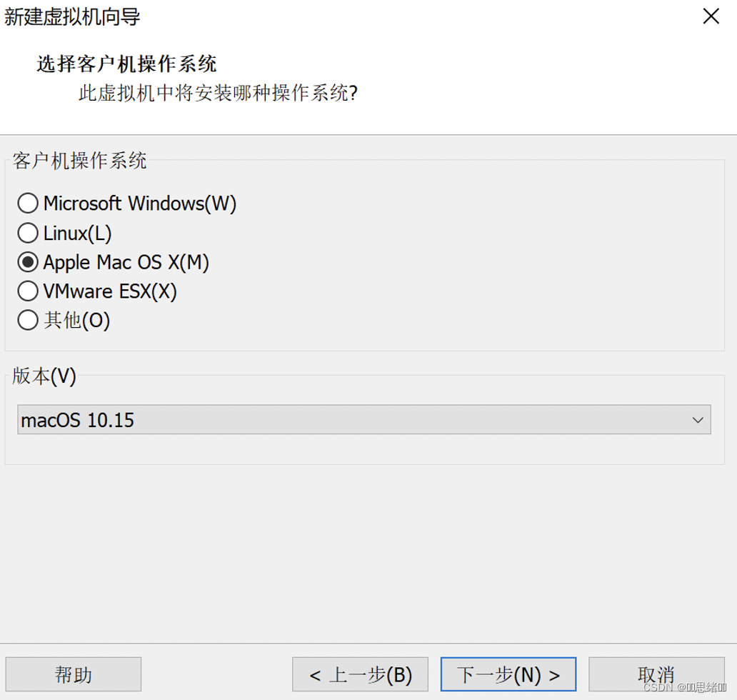
Task: Choose the Linux(L) radio option
Action: tap(28, 233)
